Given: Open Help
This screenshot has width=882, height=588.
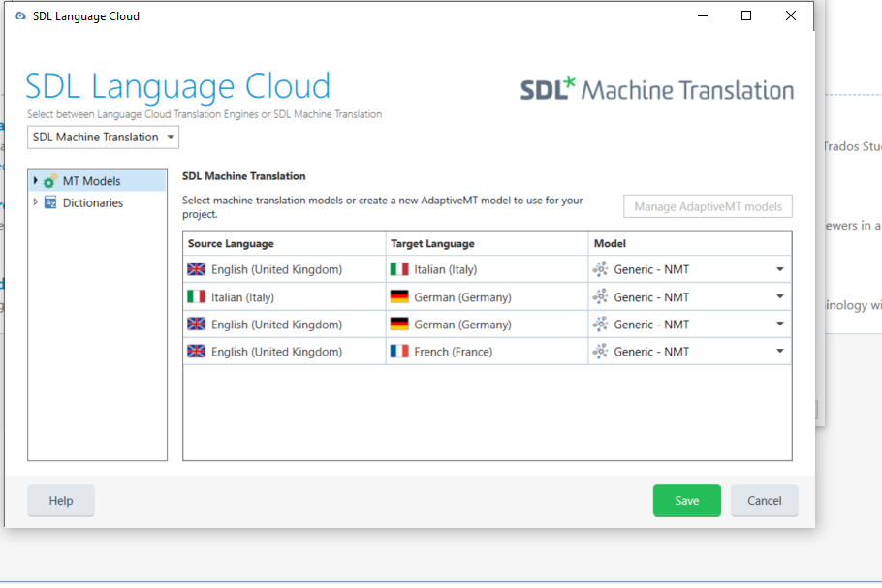Looking at the screenshot, I should point(61,500).
